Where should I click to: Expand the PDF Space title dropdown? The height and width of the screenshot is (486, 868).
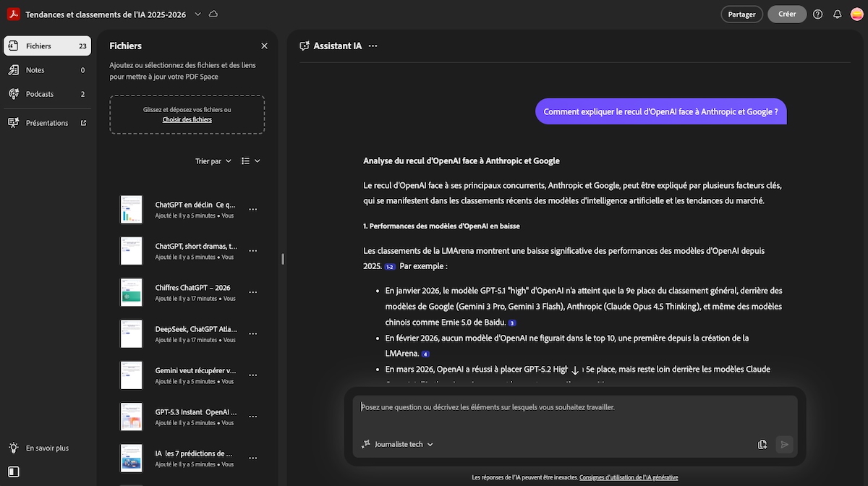(x=197, y=14)
